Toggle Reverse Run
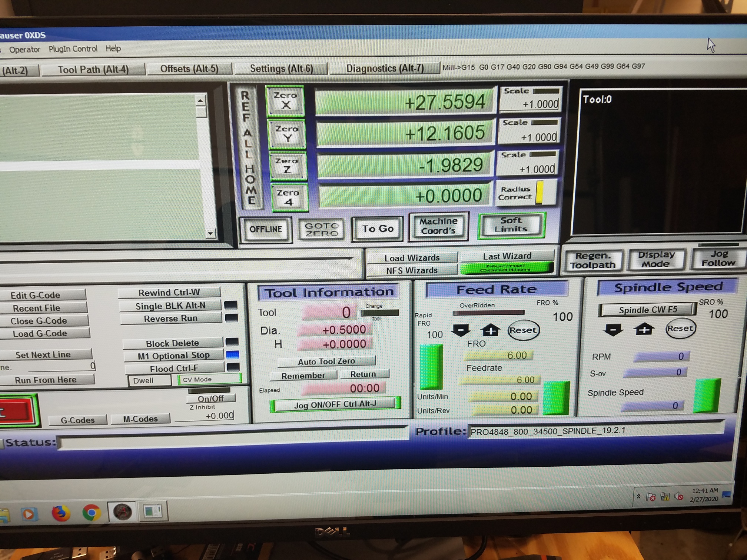Image resolution: width=747 pixels, height=560 pixels. [171, 319]
